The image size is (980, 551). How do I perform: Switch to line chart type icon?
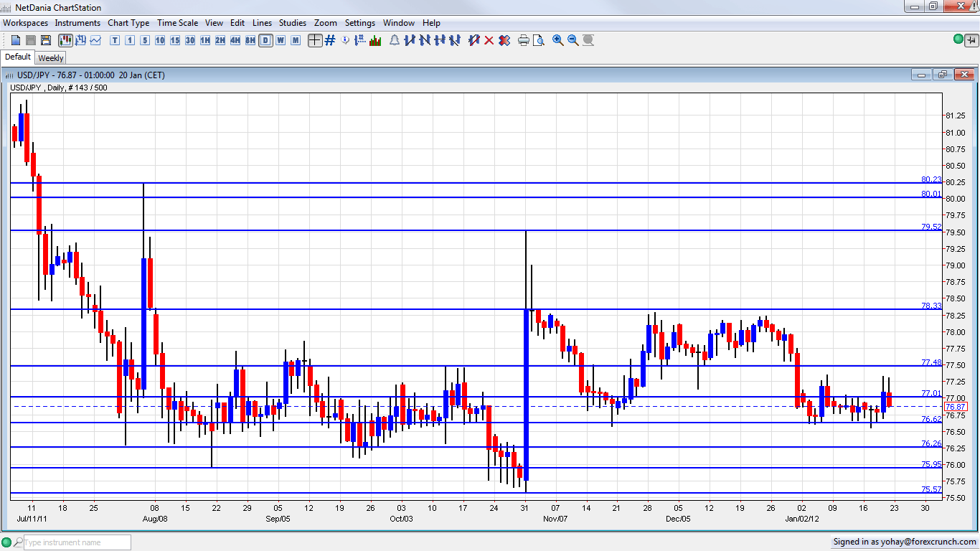(95, 40)
